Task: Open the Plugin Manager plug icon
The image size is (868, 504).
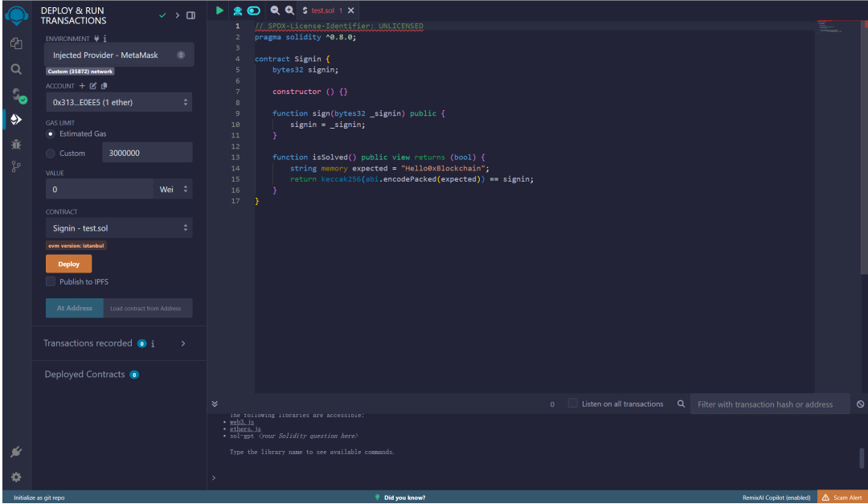Action: [x=16, y=452]
